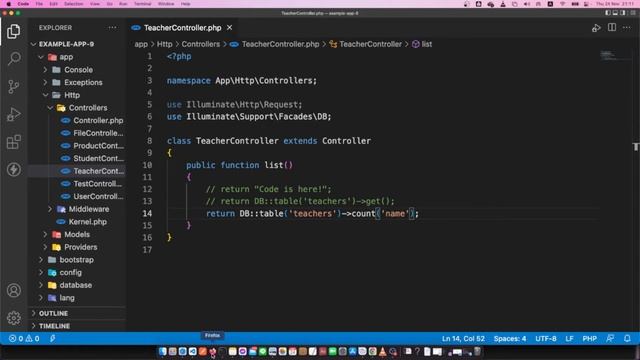Open Kernel.php in explorer

click(x=77, y=221)
